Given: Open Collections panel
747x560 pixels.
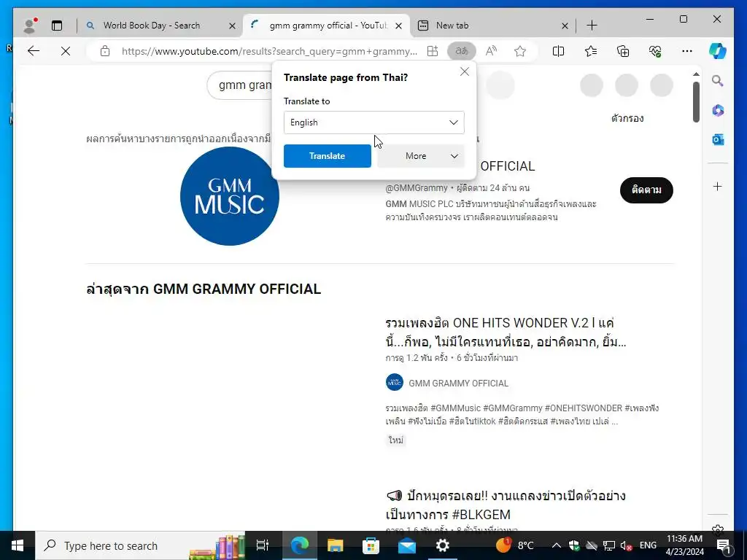Looking at the screenshot, I should (x=623, y=51).
